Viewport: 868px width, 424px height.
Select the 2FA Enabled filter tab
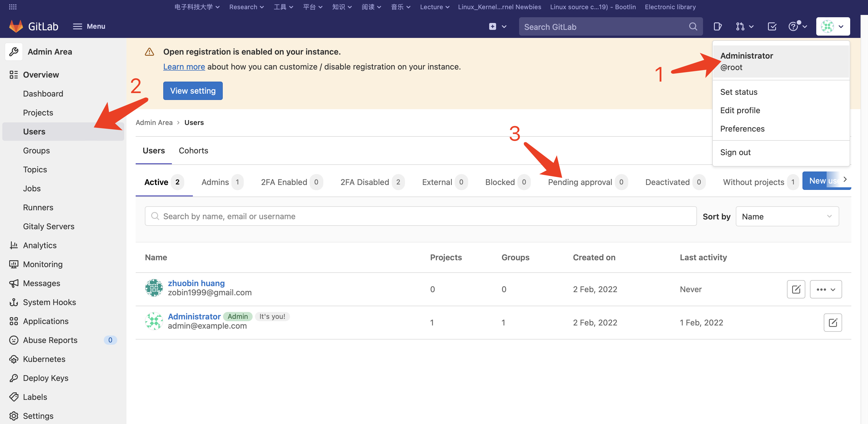tap(292, 182)
